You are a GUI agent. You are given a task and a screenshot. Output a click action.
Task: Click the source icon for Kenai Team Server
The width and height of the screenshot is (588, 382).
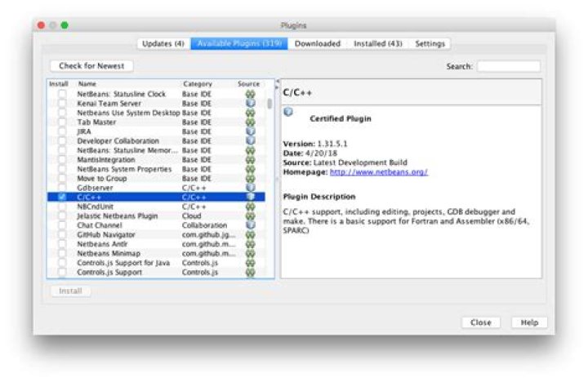click(x=250, y=104)
